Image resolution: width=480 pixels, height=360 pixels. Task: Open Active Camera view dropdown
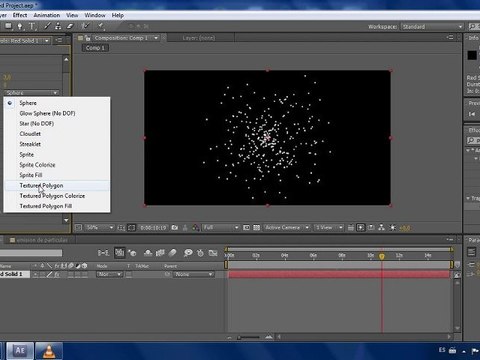[287, 228]
